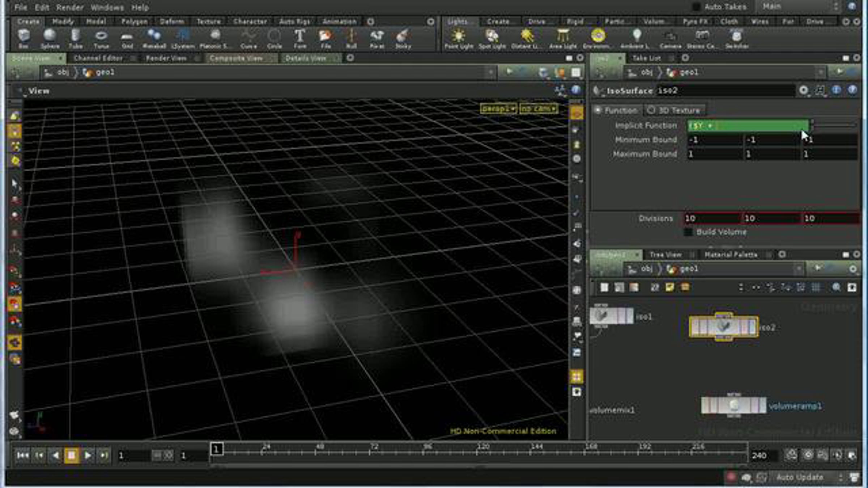This screenshot has width=868, height=488.
Task: Click the timeline at frame 120
Action: (x=477, y=452)
